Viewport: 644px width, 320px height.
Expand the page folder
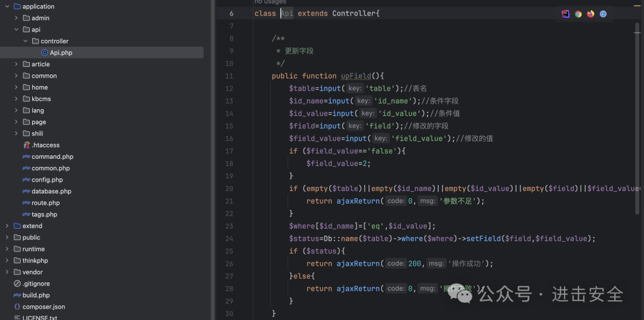[16, 122]
